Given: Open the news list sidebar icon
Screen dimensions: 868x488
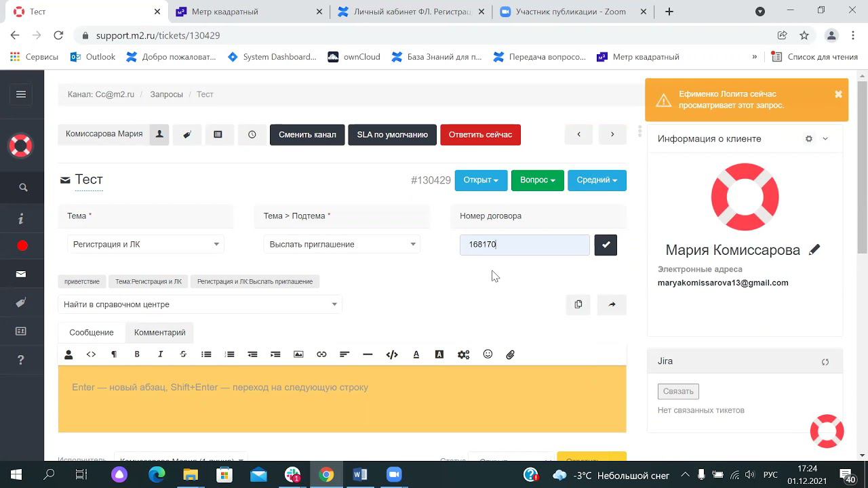Looking at the screenshot, I should point(21,331).
